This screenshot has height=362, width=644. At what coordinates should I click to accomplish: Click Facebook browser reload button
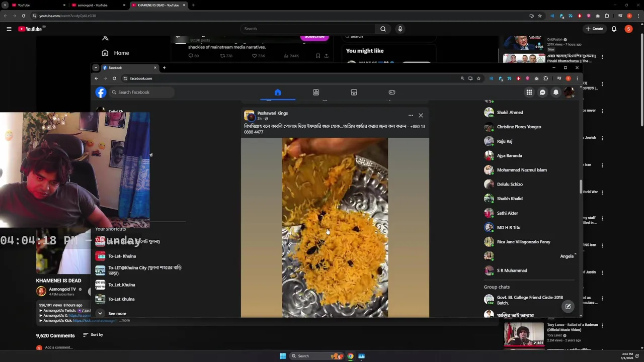point(114,78)
